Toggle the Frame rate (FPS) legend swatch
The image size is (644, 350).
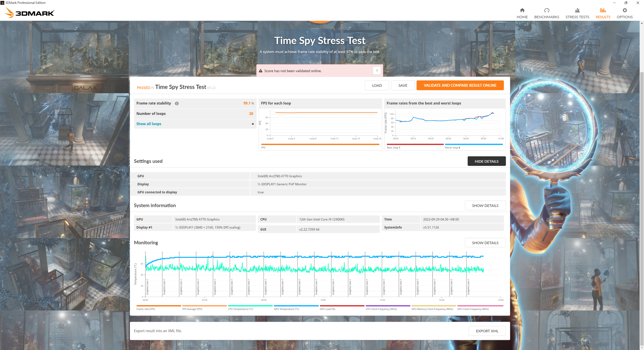(x=159, y=306)
